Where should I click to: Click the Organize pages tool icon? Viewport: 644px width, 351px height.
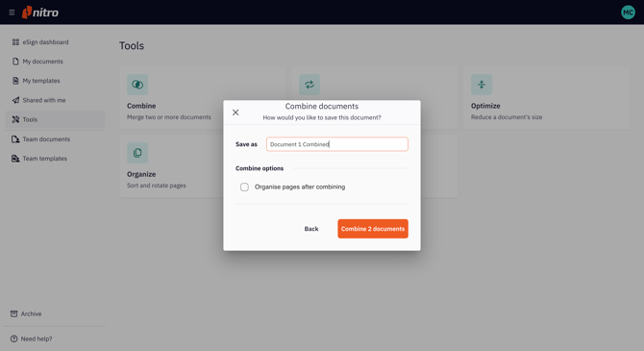[x=137, y=153]
